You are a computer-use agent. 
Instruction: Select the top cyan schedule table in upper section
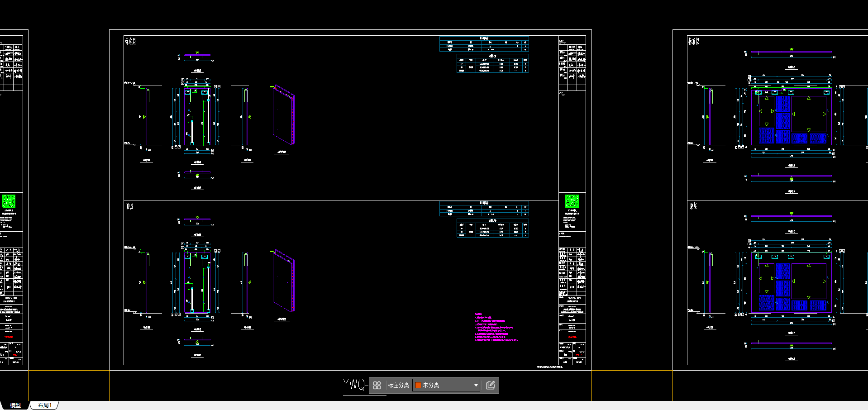click(484, 44)
